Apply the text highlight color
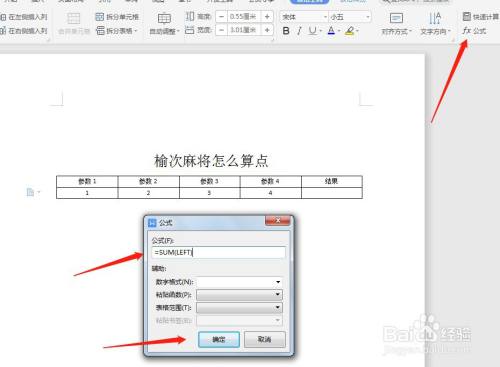Image resolution: width=500 pixels, height=367 pixels. [349, 31]
